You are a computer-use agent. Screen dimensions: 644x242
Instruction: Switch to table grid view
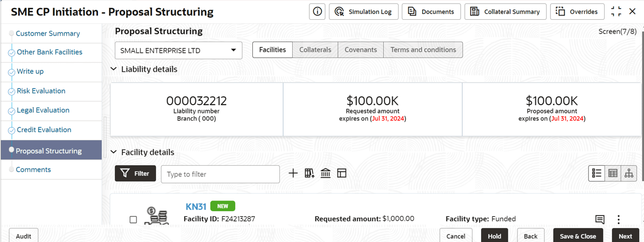(613, 173)
